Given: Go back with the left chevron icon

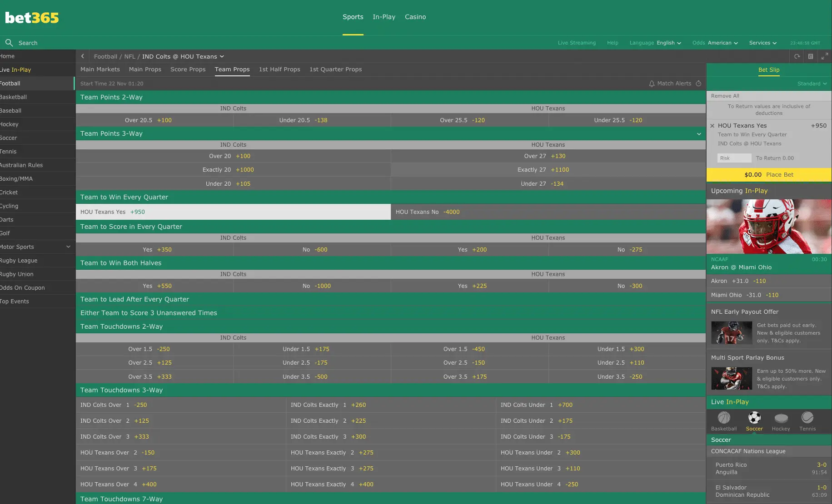Looking at the screenshot, I should [82, 56].
